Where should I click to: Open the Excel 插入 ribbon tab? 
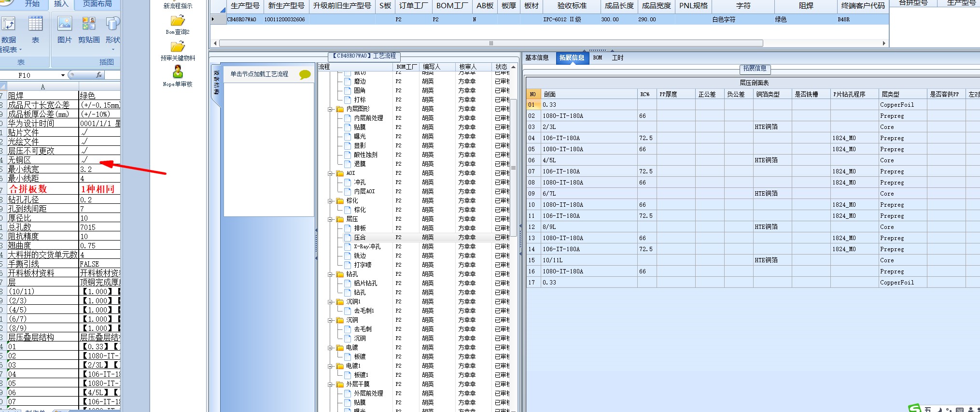pos(61,4)
